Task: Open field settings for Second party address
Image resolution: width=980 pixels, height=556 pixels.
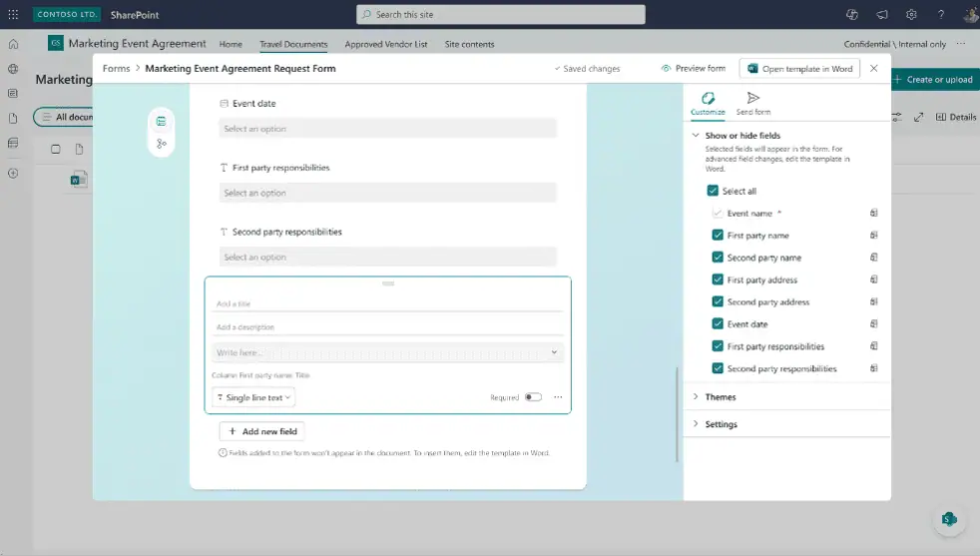Action: (874, 301)
